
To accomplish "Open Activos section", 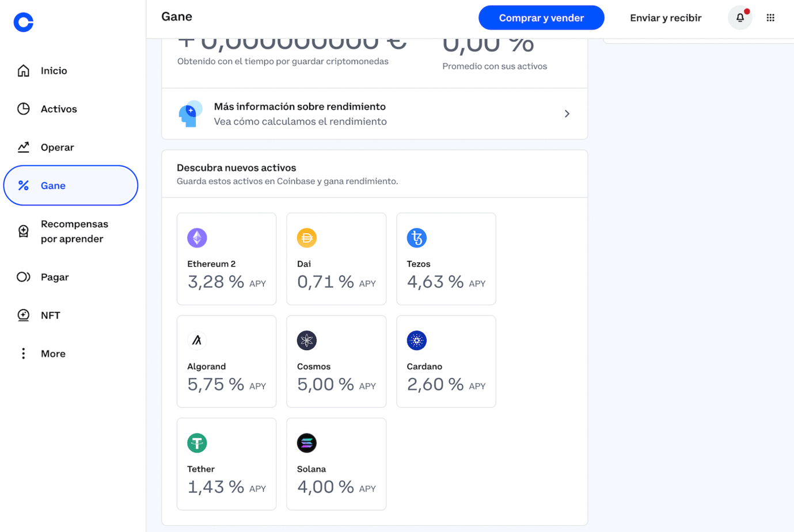I will pos(59,109).
